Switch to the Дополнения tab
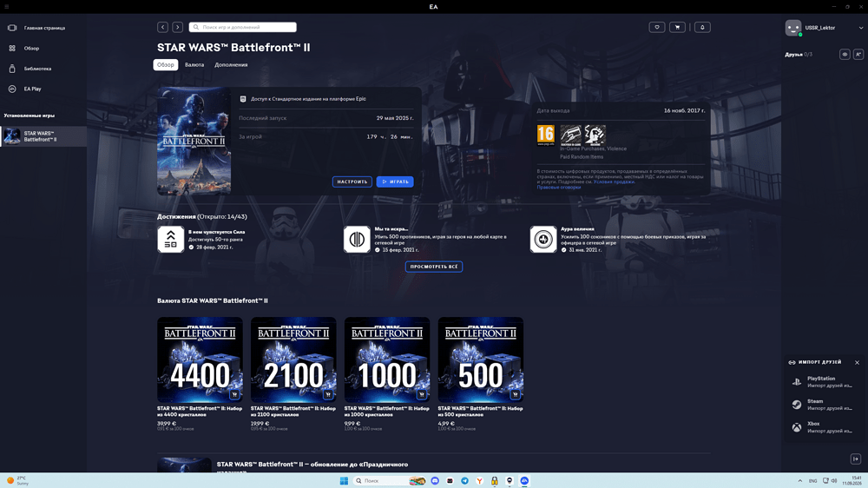 click(x=231, y=65)
